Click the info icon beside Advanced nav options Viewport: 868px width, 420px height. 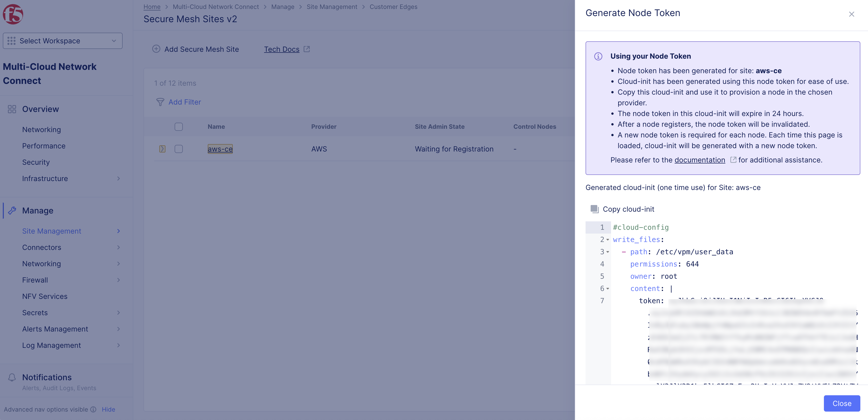point(93,409)
